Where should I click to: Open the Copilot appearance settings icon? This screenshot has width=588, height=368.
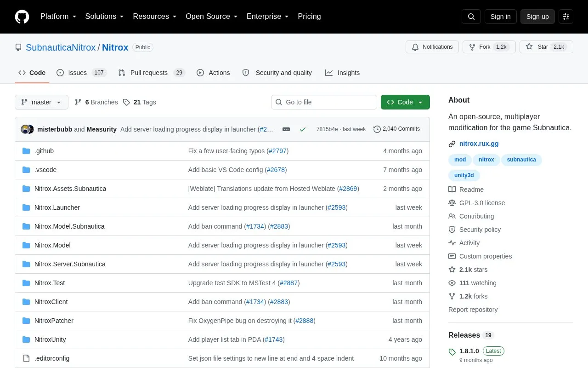click(566, 17)
